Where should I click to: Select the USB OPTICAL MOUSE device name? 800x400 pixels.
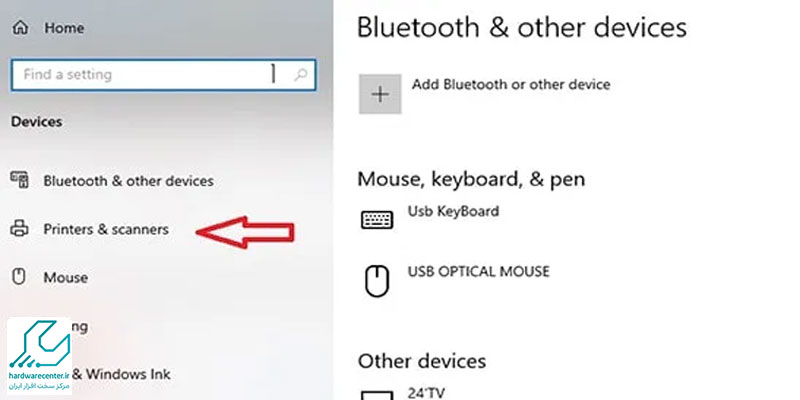478,271
